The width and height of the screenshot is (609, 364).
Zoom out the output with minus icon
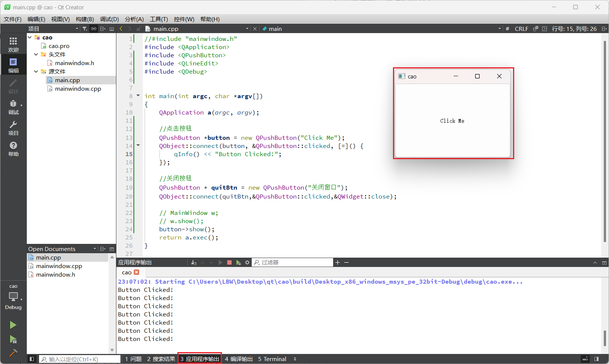(x=347, y=262)
